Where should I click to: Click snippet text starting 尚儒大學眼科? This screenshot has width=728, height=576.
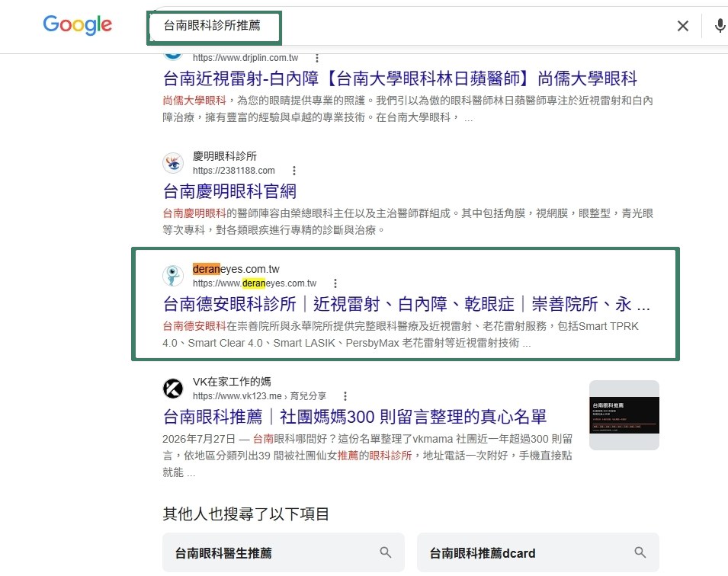408,109
